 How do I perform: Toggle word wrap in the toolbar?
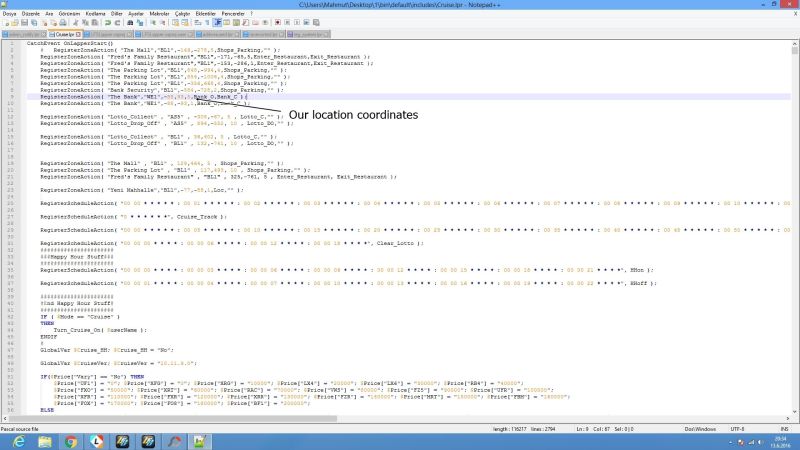[197, 22]
